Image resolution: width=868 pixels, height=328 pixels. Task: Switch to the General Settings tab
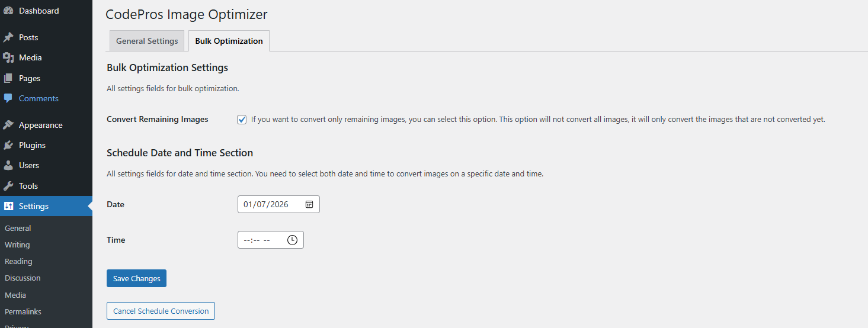click(x=147, y=41)
